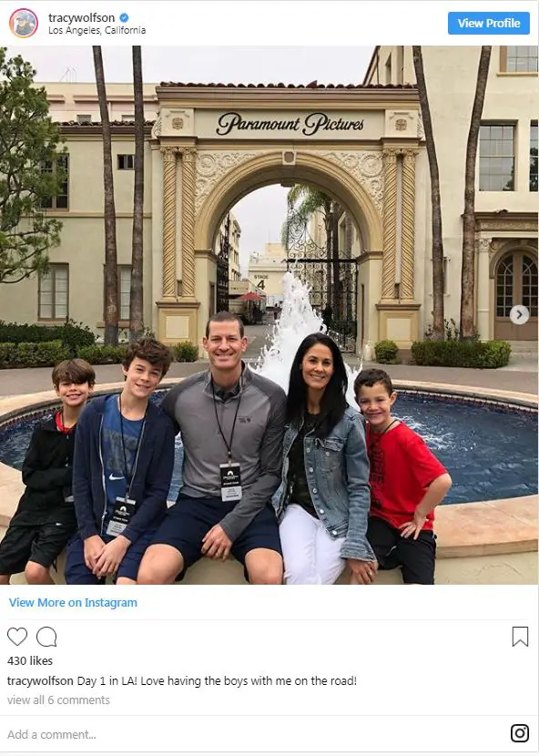This screenshot has height=756, width=539.
Task: Show the 430 likes list
Action: pos(30,661)
